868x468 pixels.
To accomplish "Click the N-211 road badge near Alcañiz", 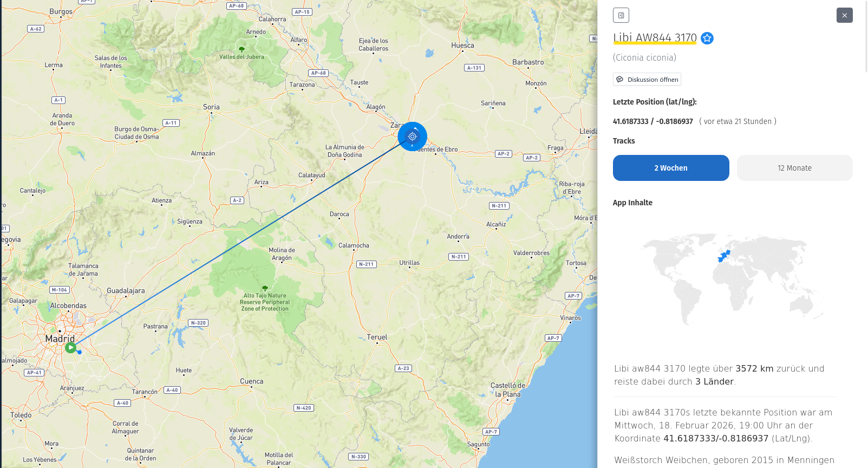I will (x=499, y=206).
